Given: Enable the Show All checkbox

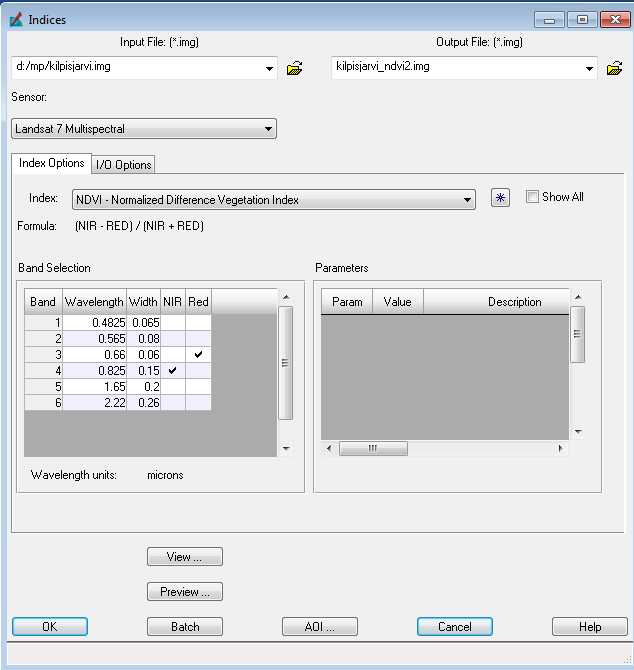Looking at the screenshot, I should pos(532,197).
